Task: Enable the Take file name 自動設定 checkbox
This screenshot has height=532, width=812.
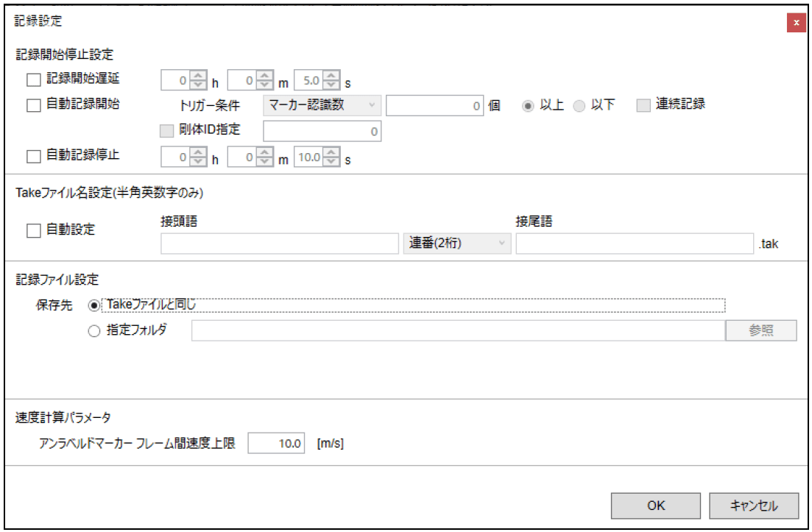Action: tap(34, 230)
